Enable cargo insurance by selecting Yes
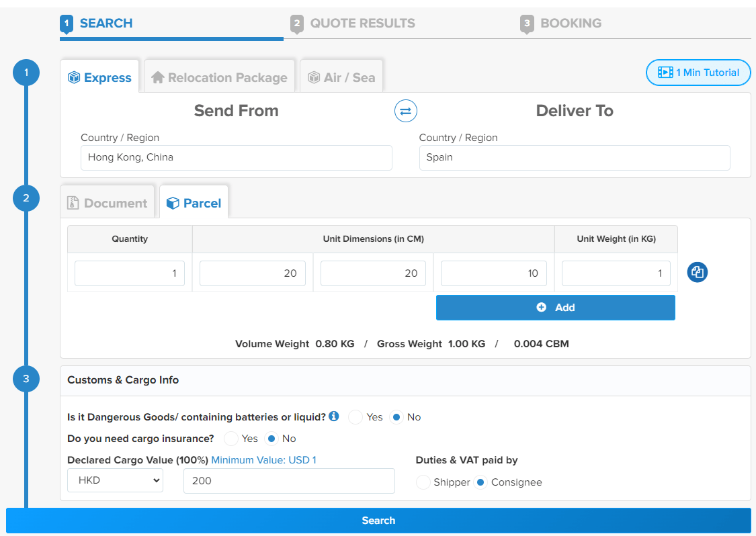 click(x=231, y=439)
